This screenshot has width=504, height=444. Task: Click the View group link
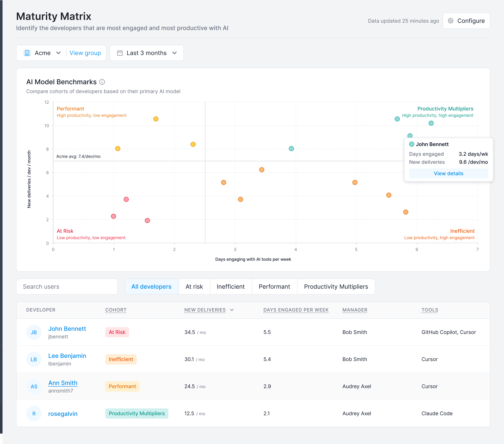click(85, 53)
